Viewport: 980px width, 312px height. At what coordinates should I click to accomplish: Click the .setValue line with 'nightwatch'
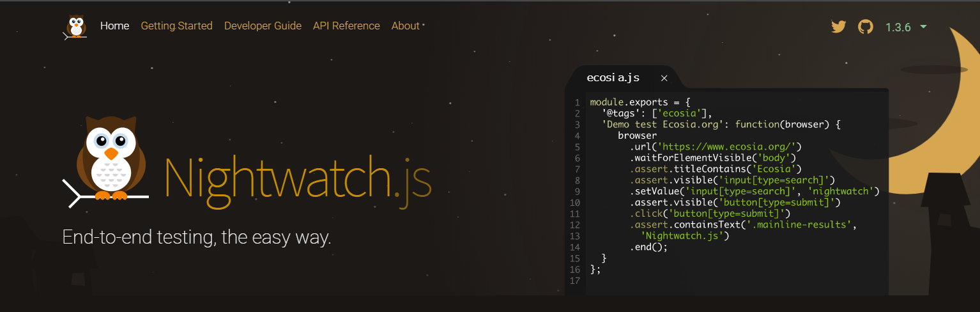tap(754, 191)
